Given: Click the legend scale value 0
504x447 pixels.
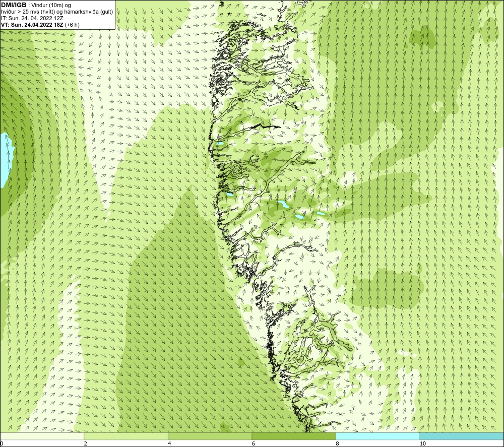Looking at the screenshot, I should (2, 443).
